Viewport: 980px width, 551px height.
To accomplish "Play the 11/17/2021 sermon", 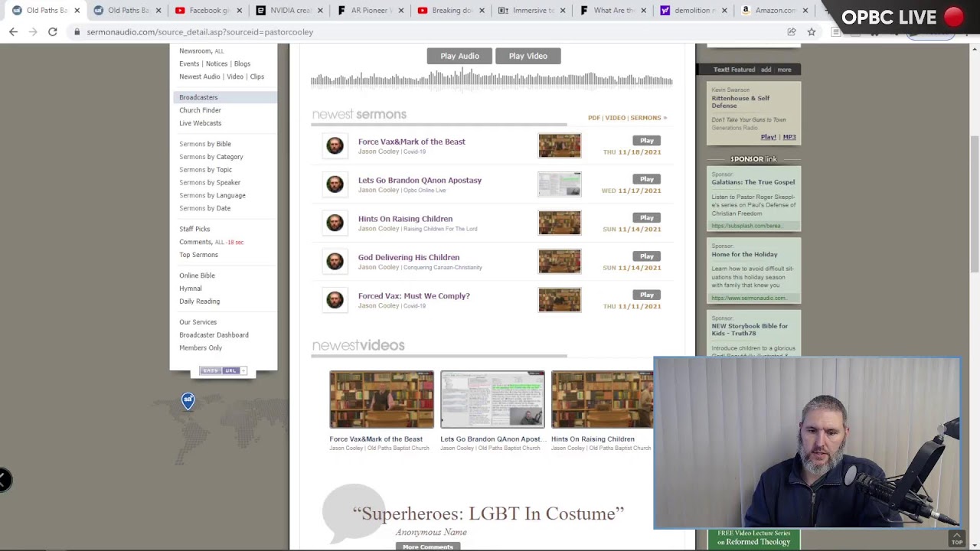I will tap(647, 179).
